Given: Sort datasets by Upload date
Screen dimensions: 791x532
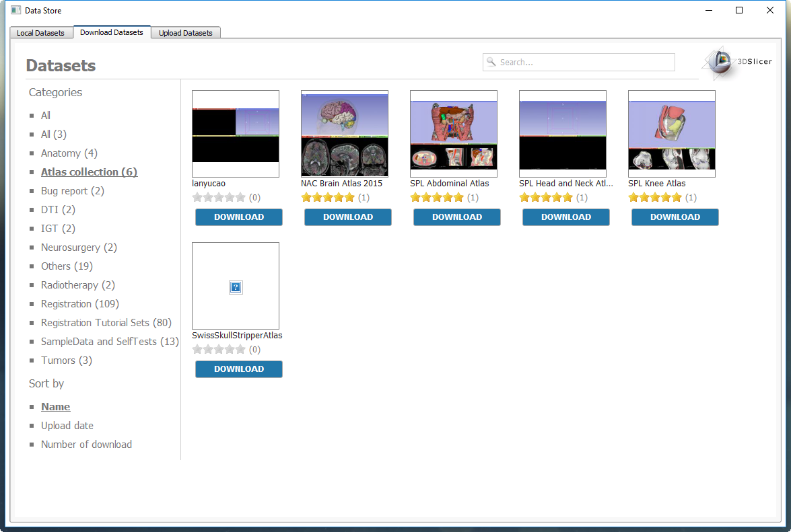Looking at the screenshot, I should click(67, 426).
